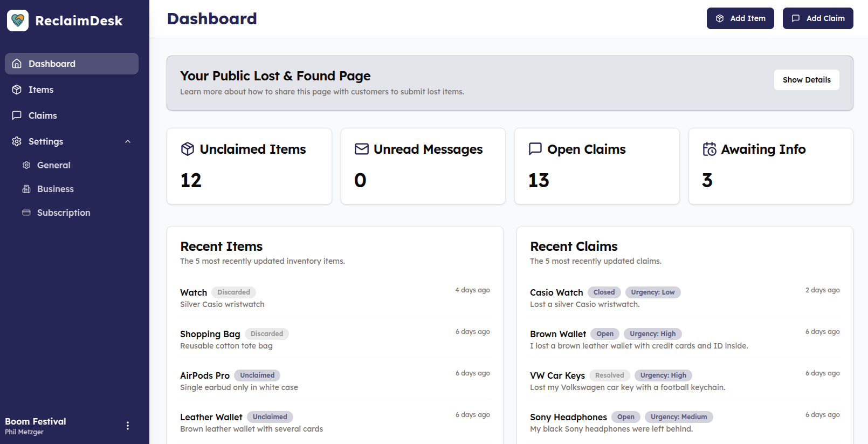
Task: Click the '2 days ago' timestamp
Action: (x=823, y=290)
